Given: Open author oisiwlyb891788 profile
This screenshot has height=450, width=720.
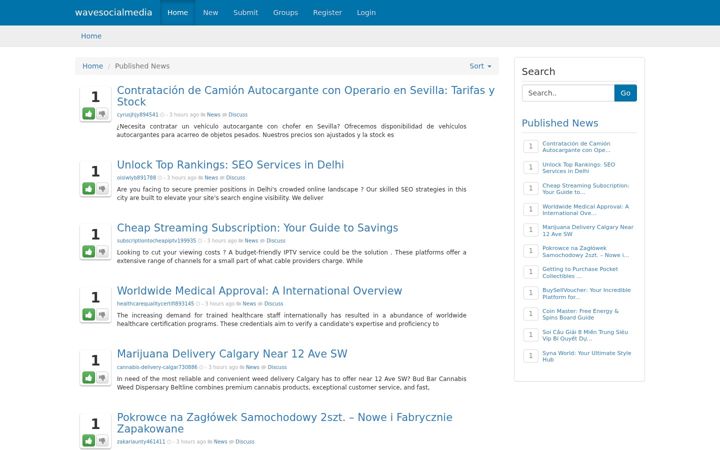Looking at the screenshot, I should [x=136, y=178].
